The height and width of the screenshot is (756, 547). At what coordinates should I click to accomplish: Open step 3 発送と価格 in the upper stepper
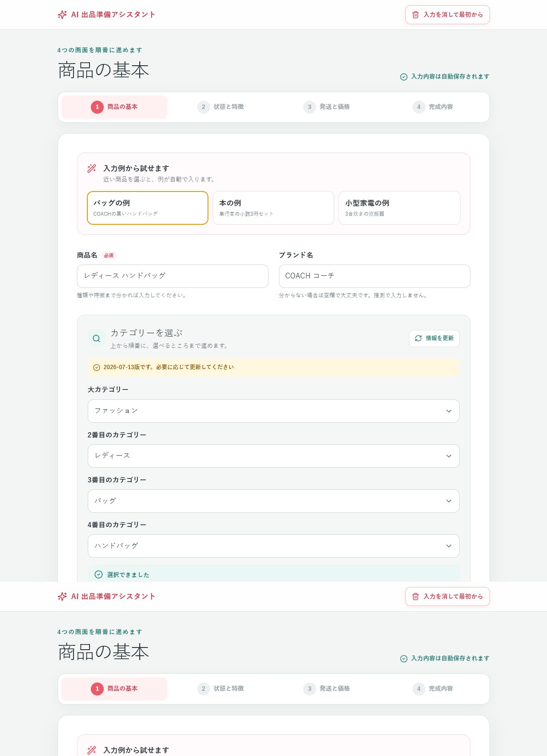pos(326,107)
